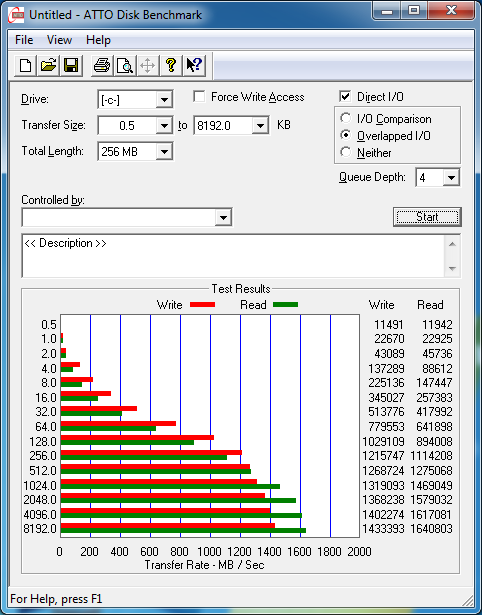The image size is (482, 615).
Task: Click the 1024.0 transfer size row label
Action: click(x=40, y=486)
